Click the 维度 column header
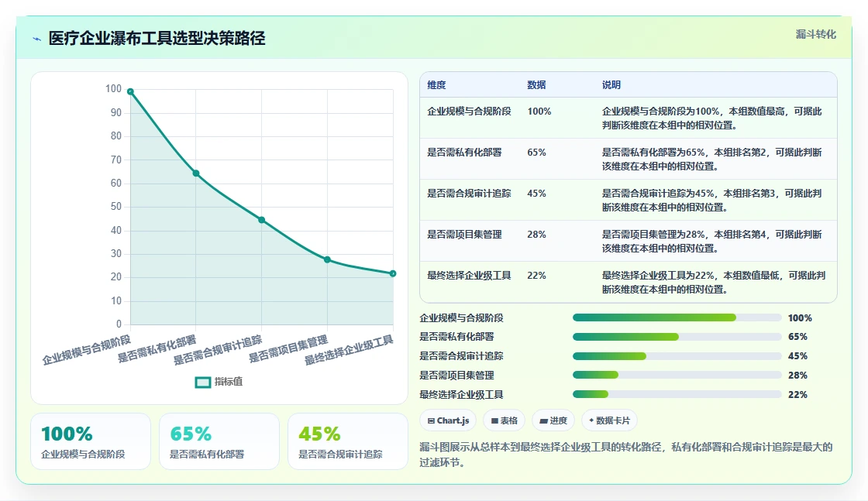868x501 pixels. (436, 85)
